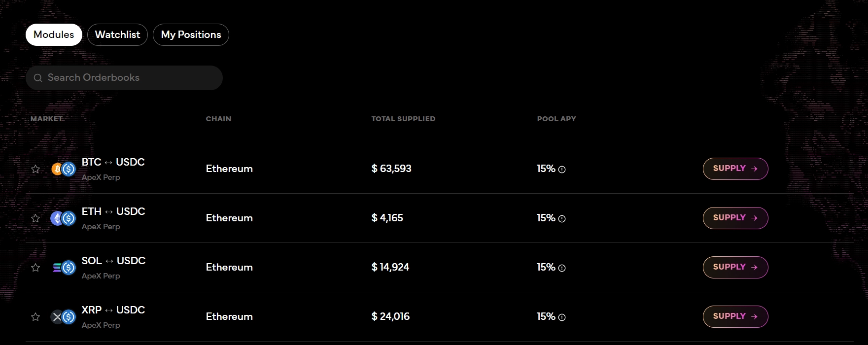Switch to the Modules tab

click(x=54, y=34)
